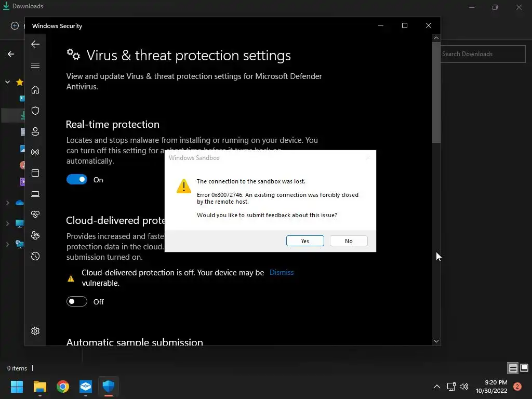This screenshot has width=532, height=399.
Task: Go back in the Downloads Explorer window
Action: tap(11, 54)
